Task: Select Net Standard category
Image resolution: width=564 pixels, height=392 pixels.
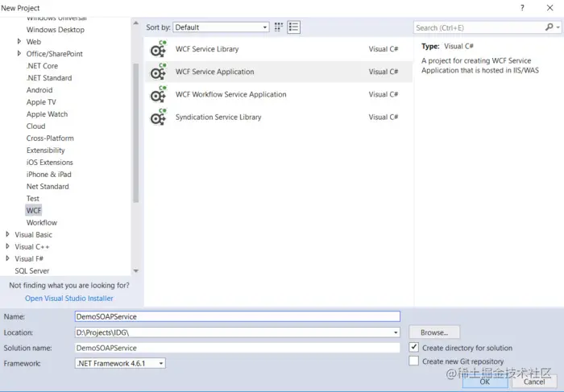Action: 48,187
